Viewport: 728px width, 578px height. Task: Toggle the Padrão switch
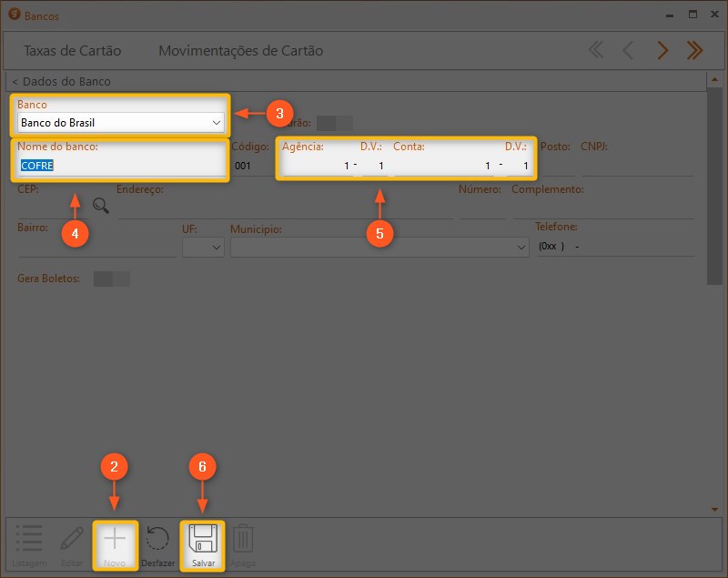pos(340,123)
